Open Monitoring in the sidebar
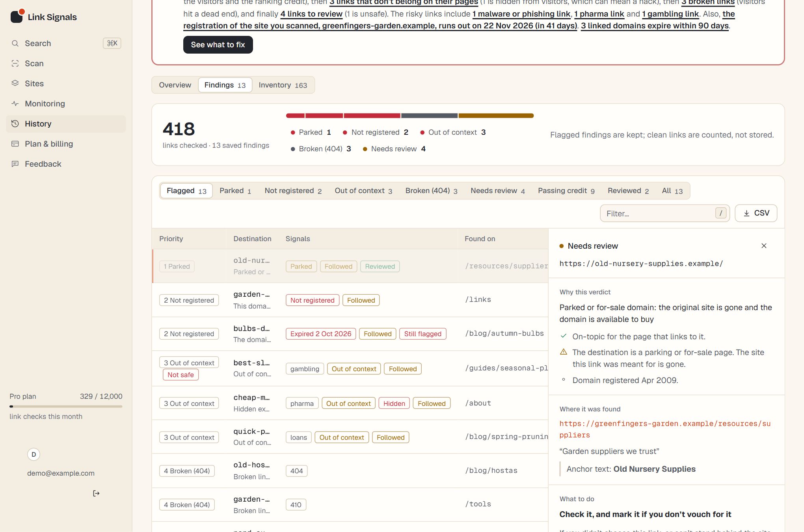This screenshot has width=804, height=532. click(66, 104)
